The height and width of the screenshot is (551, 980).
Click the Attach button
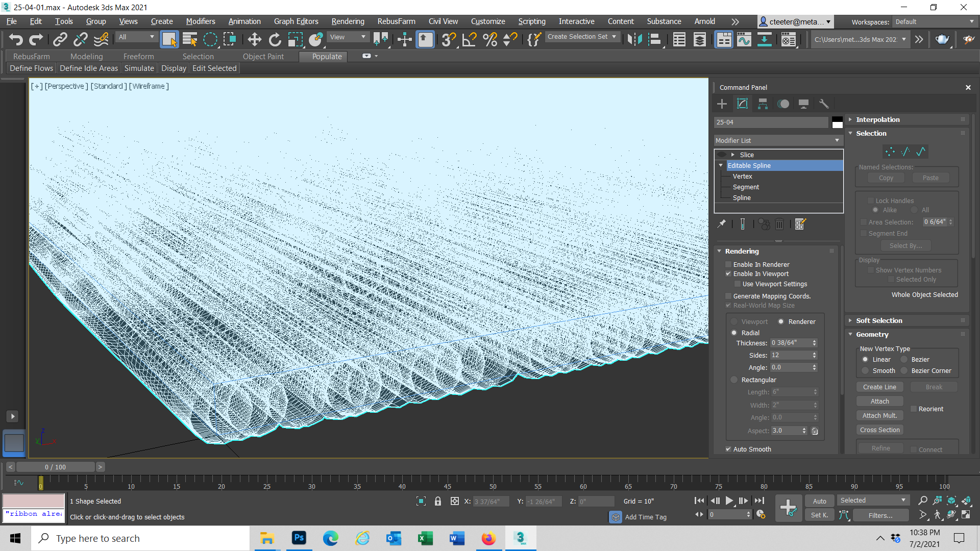click(x=879, y=402)
